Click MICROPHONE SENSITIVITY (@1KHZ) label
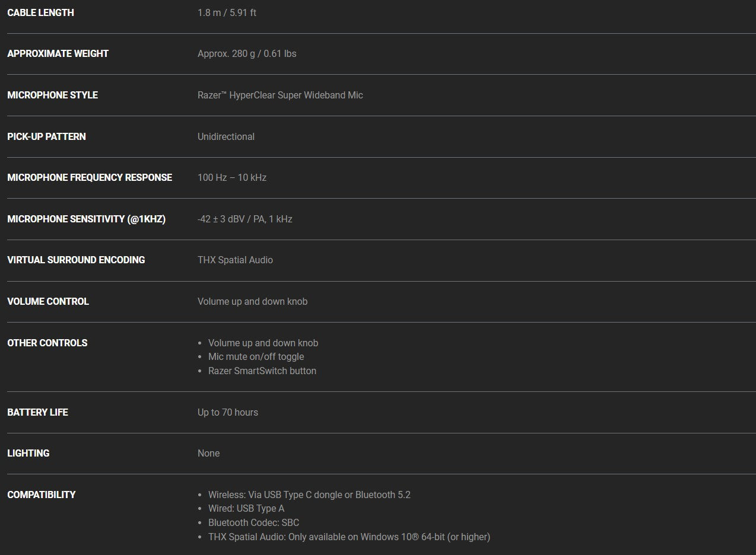756x555 pixels. pos(86,219)
